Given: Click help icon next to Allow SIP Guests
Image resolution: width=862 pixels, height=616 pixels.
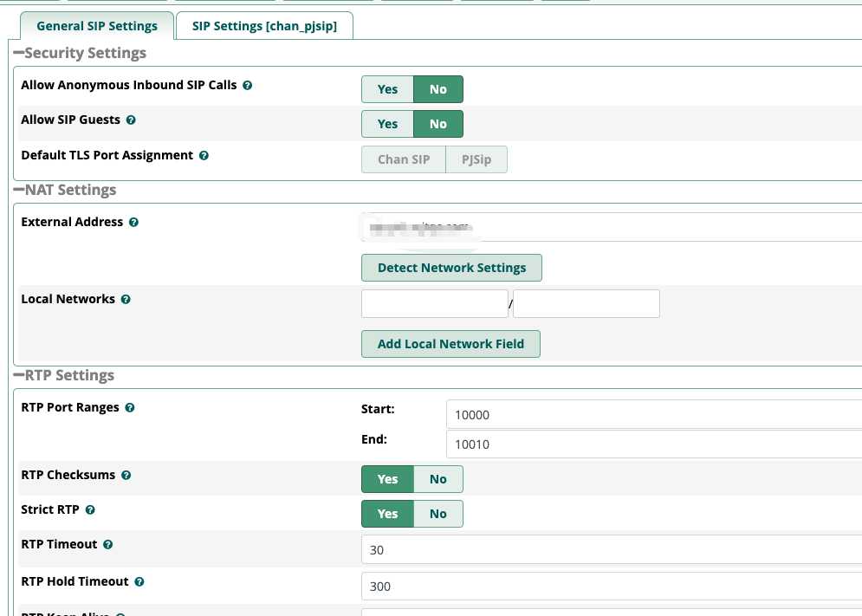Looking at the screenshot, I should [132, 120].
